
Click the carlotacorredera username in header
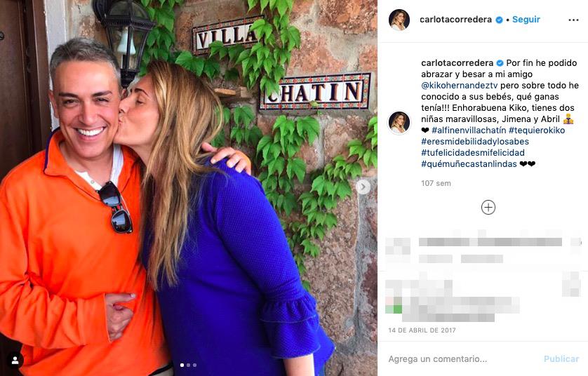(x=455, y=20)
